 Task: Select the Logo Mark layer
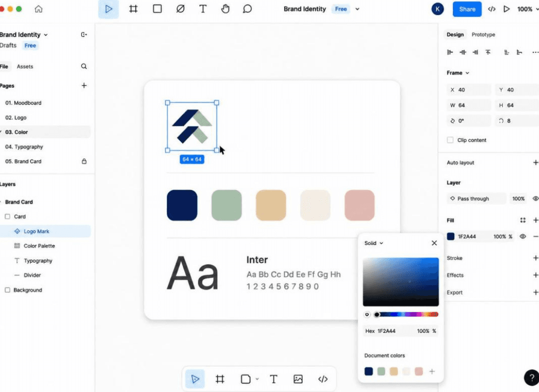(45, 231)
